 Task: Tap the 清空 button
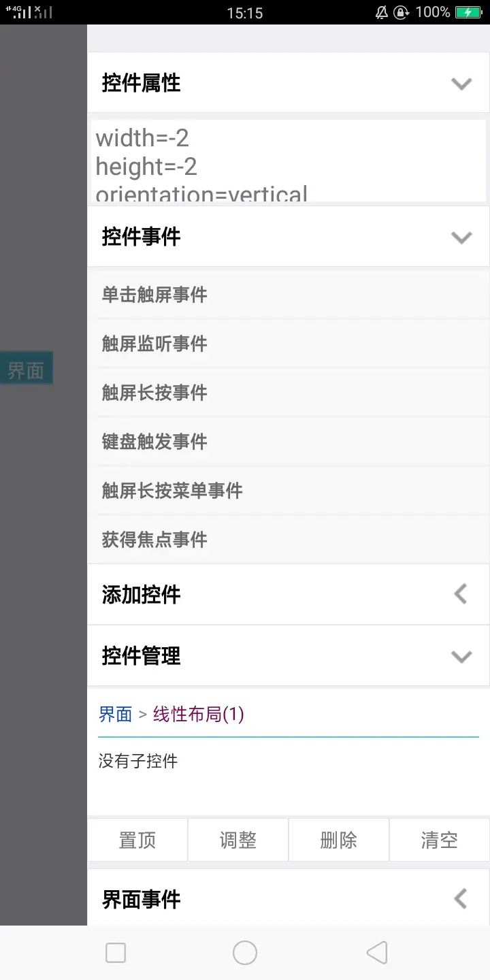439,840
